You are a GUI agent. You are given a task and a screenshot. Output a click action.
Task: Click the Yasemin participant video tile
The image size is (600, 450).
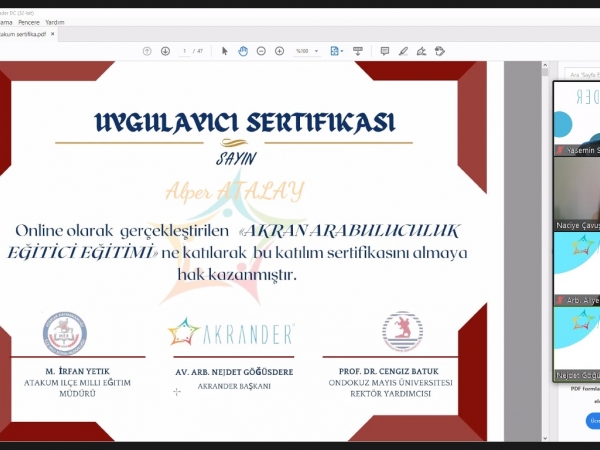577,119
